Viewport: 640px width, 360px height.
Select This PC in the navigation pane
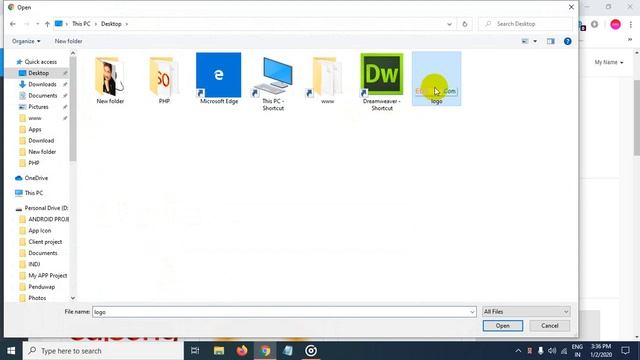33,193
